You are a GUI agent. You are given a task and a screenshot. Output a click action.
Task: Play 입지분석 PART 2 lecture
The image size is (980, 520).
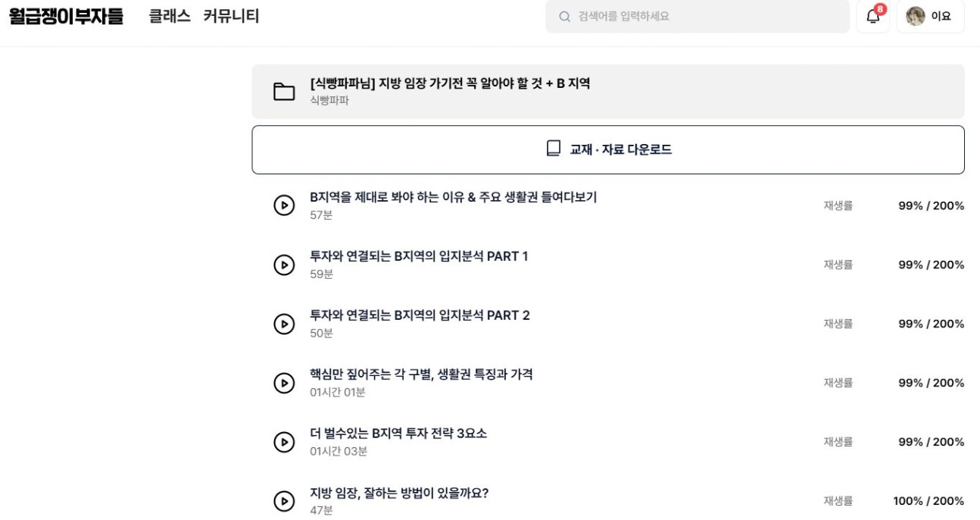(x=284, y=324)
